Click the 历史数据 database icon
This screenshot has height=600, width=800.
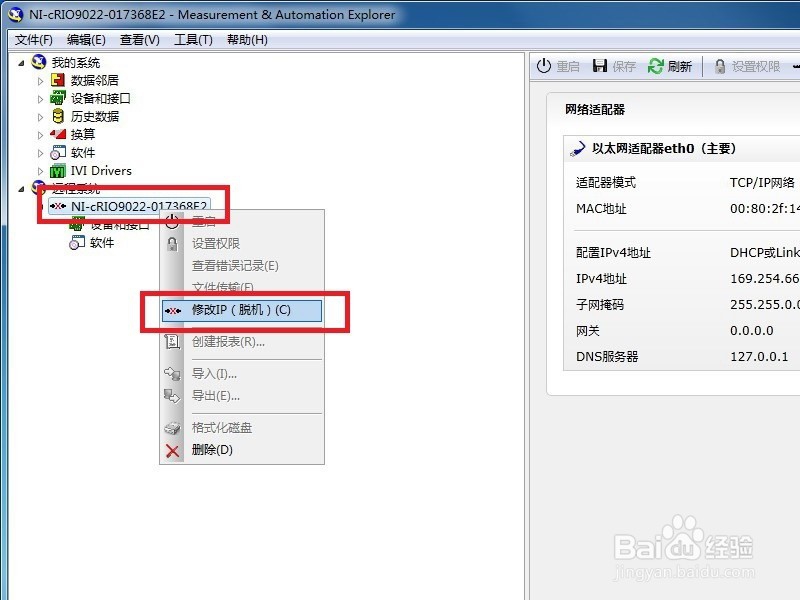58,116
